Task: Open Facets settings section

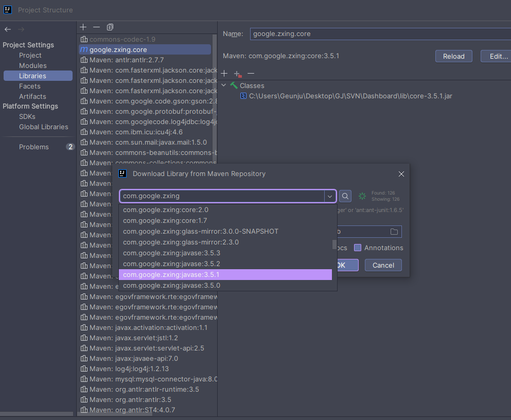Action: (x=30, y=86)
